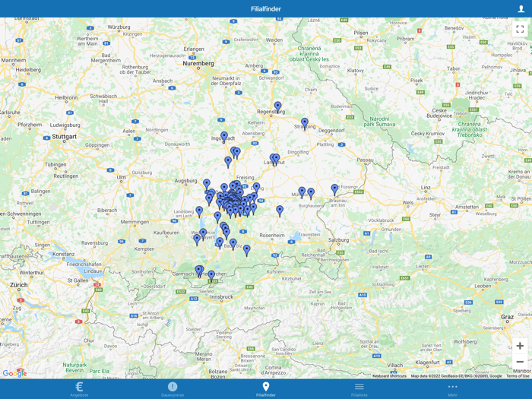Open the user profile icon
Viewport: 532px width, 399px height.
pos(521,9)
